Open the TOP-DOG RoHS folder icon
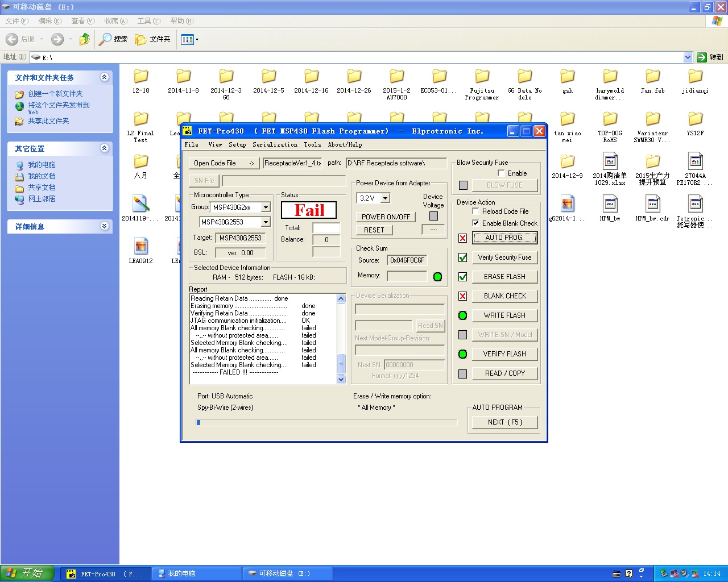 coord(610,119)
